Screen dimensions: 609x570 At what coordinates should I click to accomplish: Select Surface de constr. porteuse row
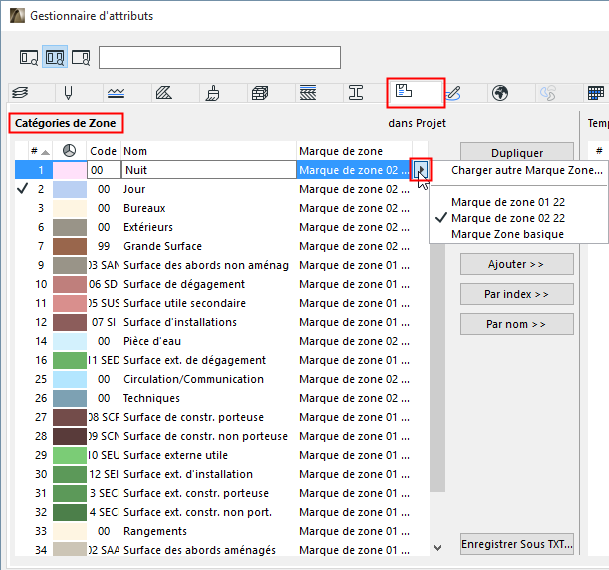[x=221, y=417]
